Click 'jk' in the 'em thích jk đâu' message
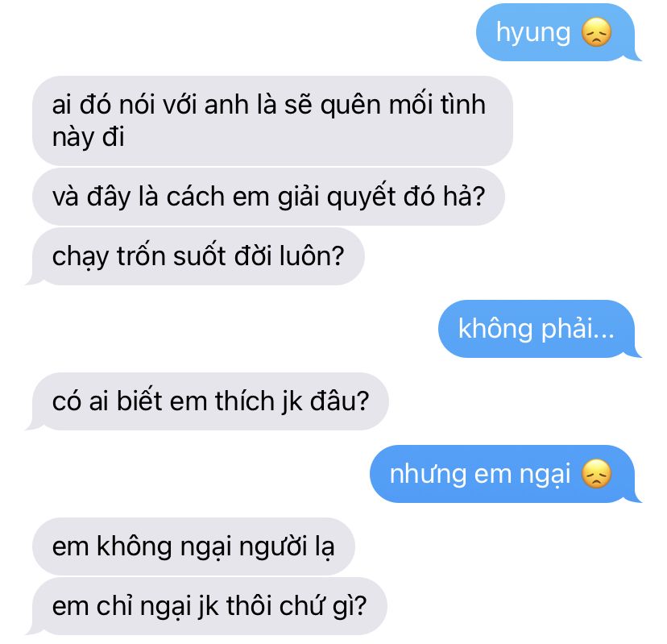 (x=292, y=401)
